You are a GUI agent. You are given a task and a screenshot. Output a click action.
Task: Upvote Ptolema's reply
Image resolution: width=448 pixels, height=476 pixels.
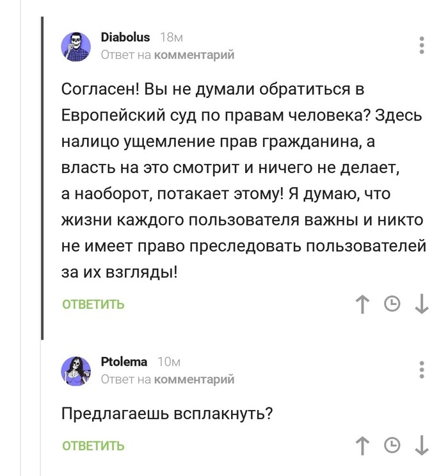(363, 446)
